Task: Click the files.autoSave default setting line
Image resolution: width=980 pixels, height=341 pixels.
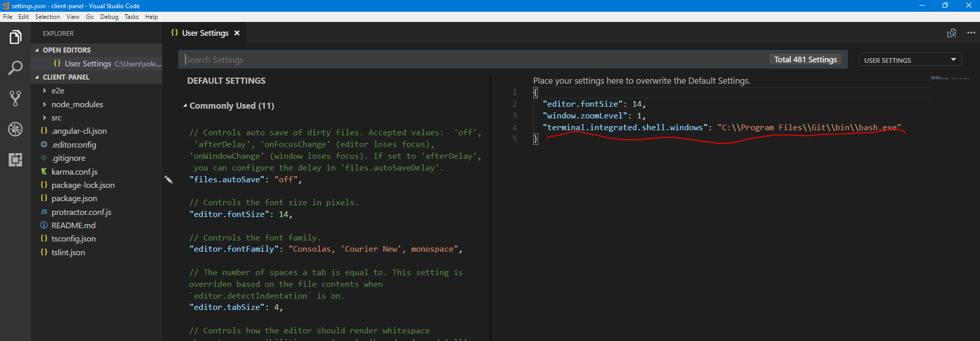Action: [245, 179]
